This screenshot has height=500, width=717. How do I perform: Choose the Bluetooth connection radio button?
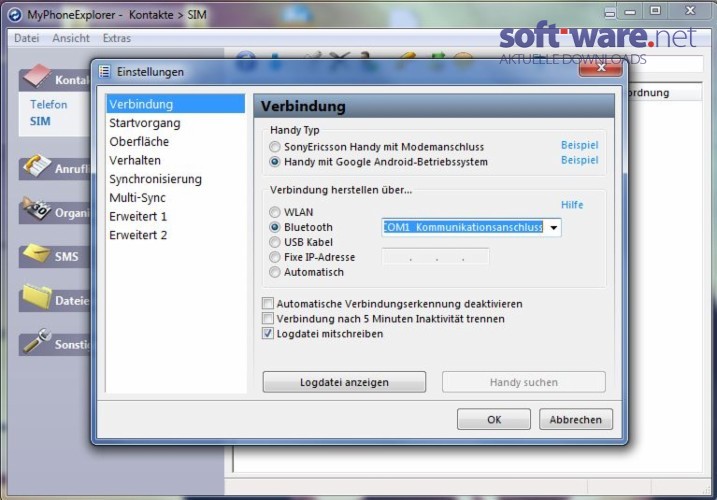point(274,227)
